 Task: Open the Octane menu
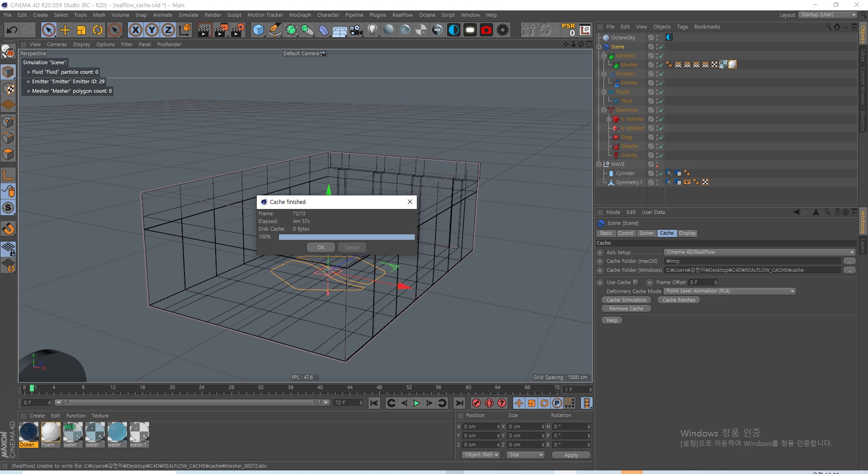[427, 15]
